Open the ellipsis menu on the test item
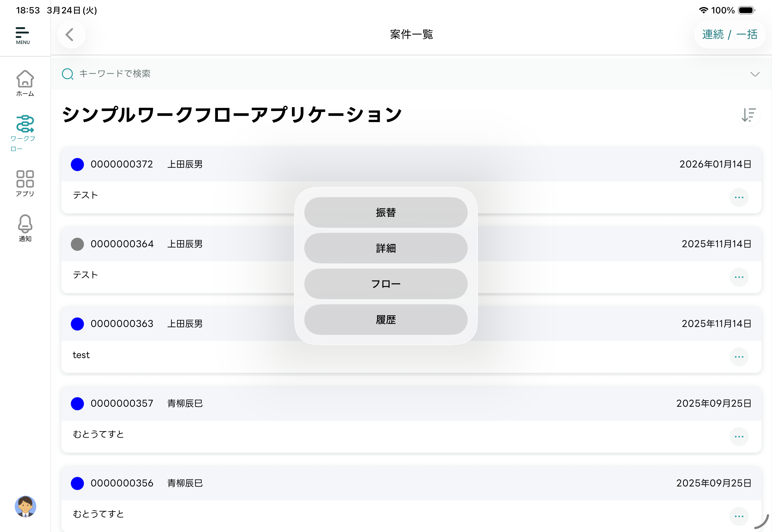 click(739, 357)
